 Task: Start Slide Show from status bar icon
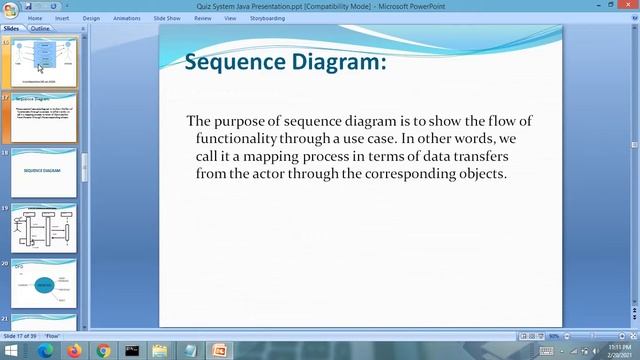pyautogui.click(x=541, y=336)
